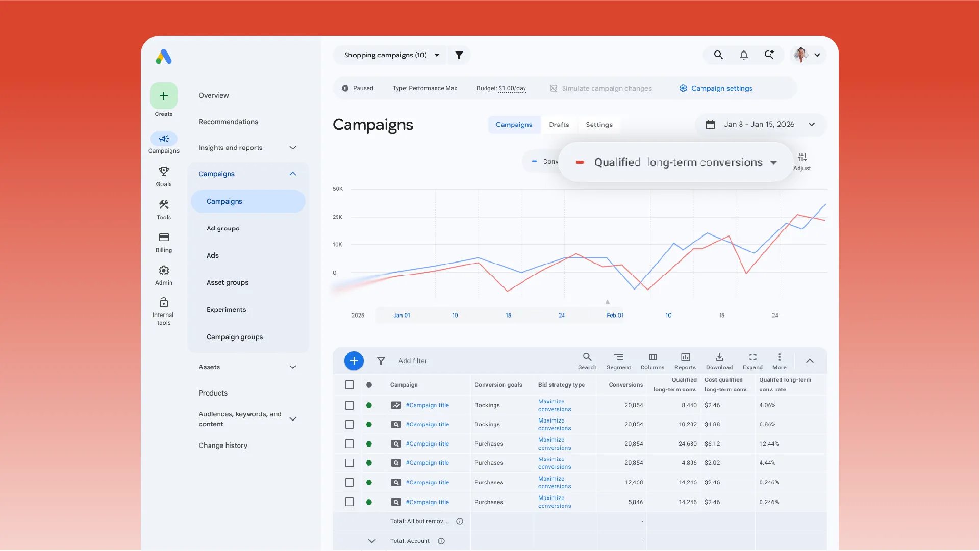Screen dimensions: 980x551
Task: Click the filter funnel beside Shopping campaigns
Action: click(459, 55)
